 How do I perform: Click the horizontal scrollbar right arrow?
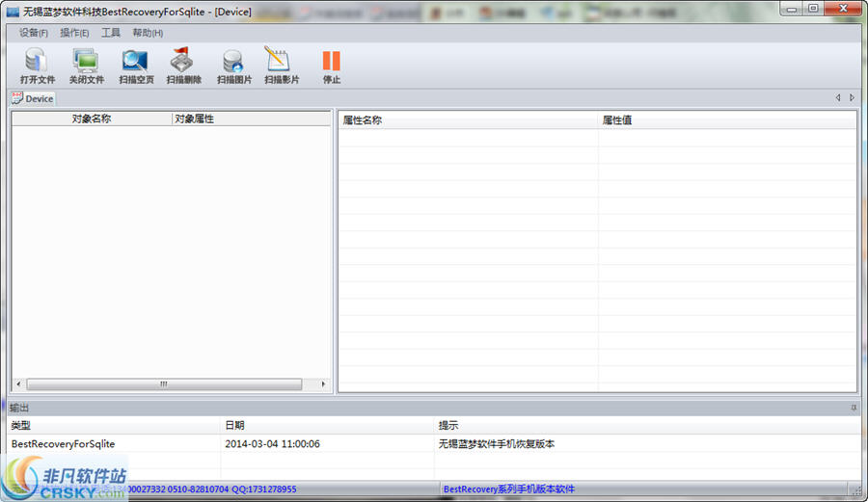coord(323,383)
